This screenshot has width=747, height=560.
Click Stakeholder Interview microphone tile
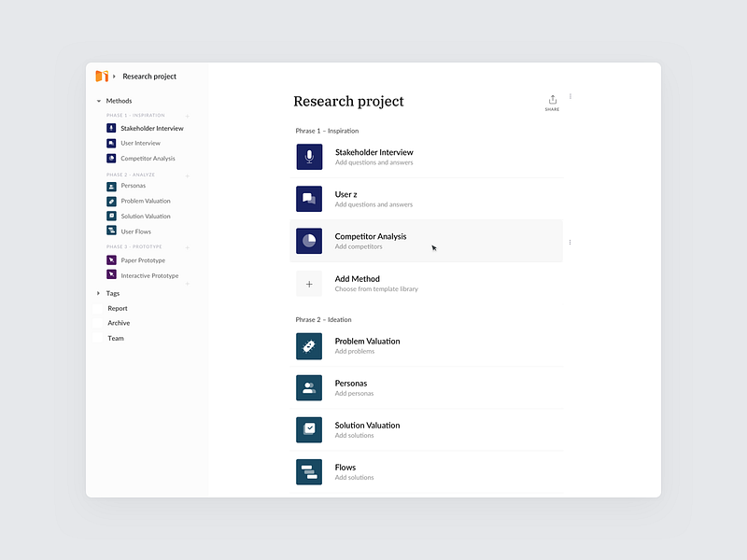(309, 157)
